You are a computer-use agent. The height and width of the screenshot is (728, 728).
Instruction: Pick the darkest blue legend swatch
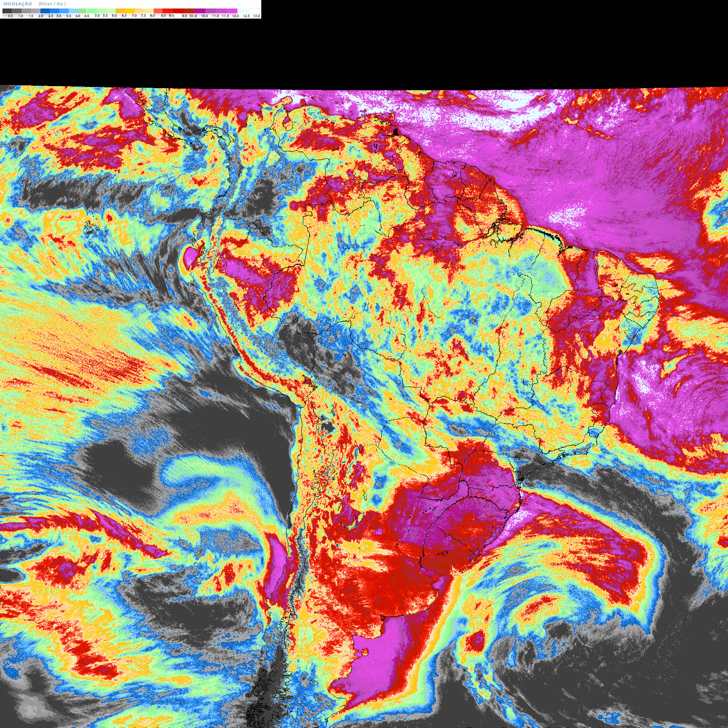[45, 11]
